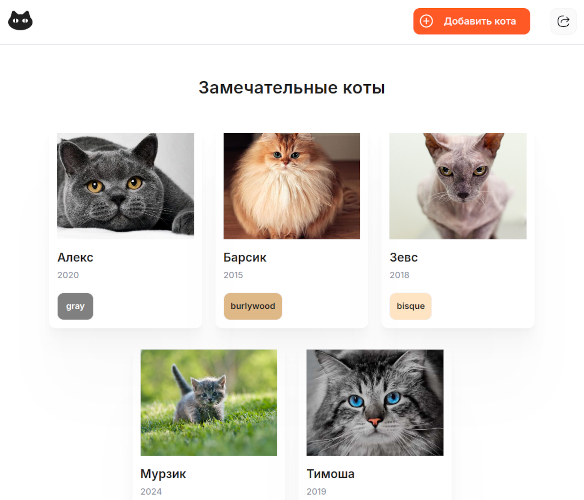Click the bisque color tag

click(x=410, y=306)
